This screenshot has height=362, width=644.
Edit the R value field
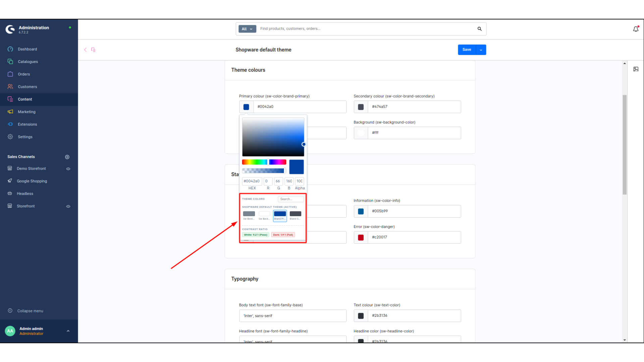[x=268, y=181]
